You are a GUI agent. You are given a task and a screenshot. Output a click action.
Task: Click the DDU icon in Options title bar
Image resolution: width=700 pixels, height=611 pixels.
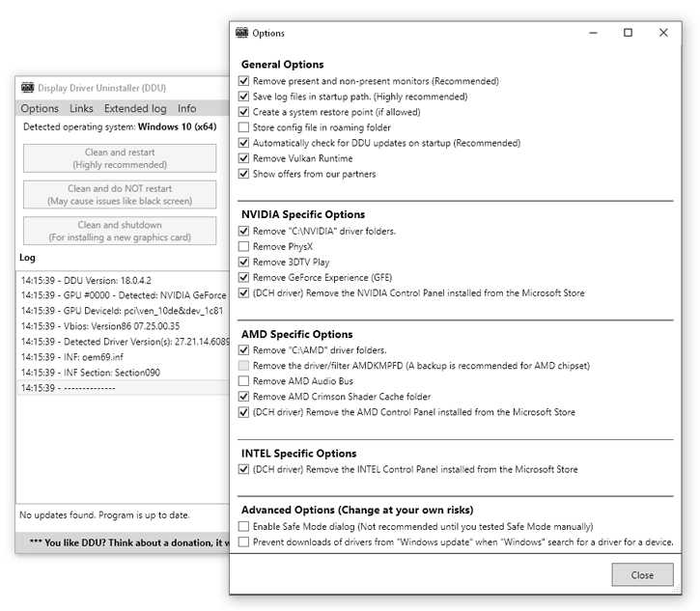(x=242, y=33)
